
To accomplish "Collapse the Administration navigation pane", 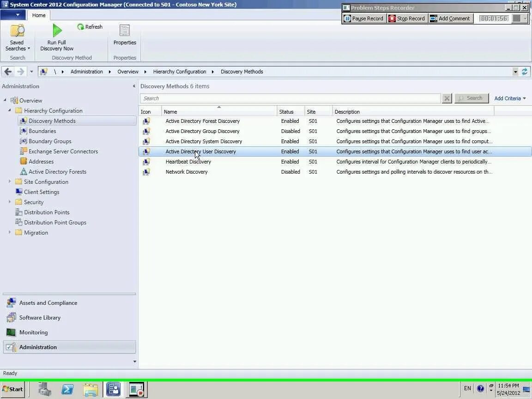I will [x=134, y=86].
